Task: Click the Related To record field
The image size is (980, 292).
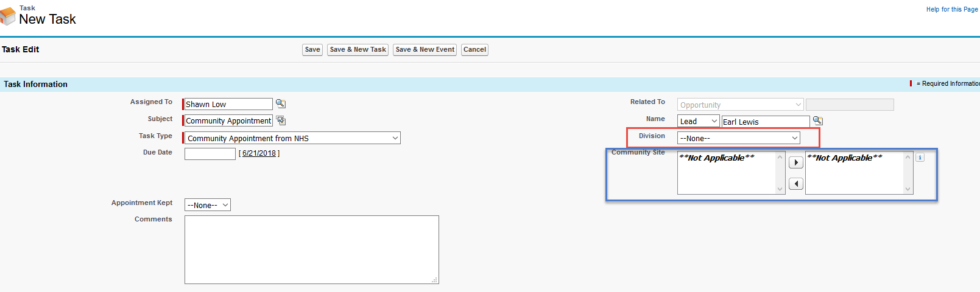Action: pyautogui.click(x=850, y=105)
